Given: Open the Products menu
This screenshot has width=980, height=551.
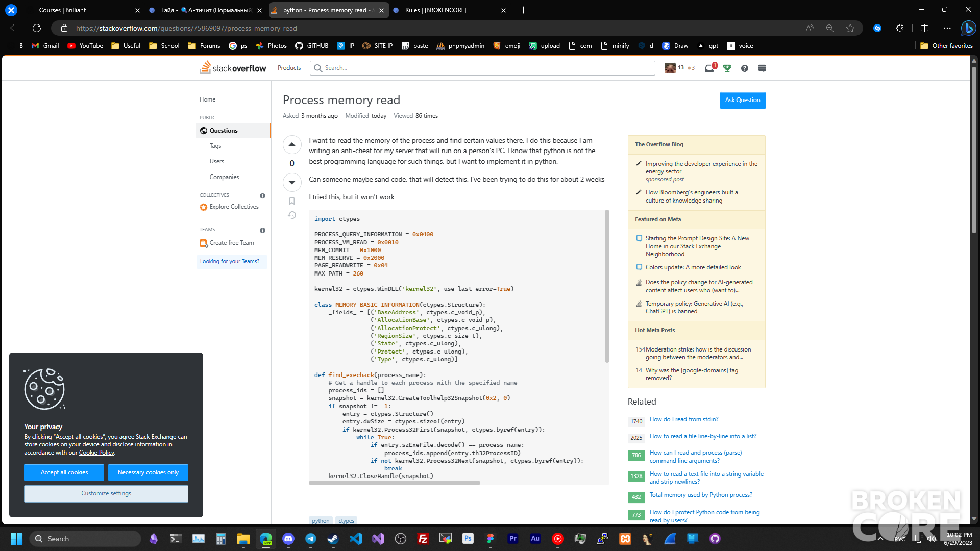Looking at the screenshot, I should coord(289,68).
